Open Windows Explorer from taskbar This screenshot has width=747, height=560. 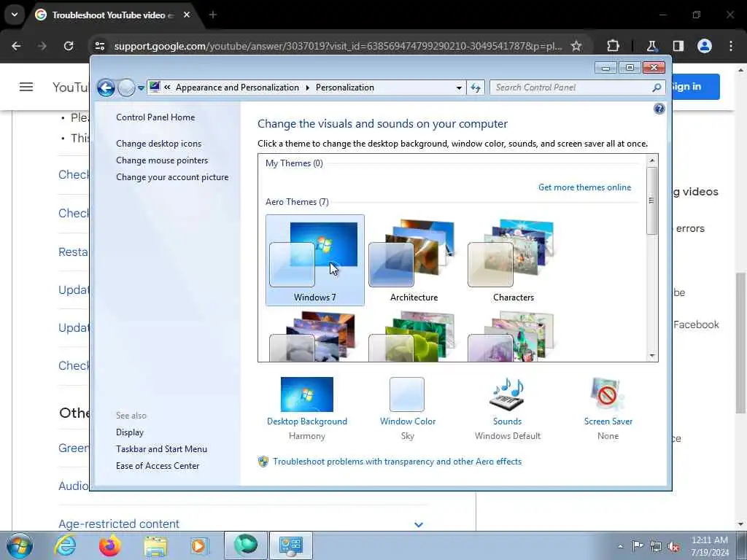[x=156, y=545]
